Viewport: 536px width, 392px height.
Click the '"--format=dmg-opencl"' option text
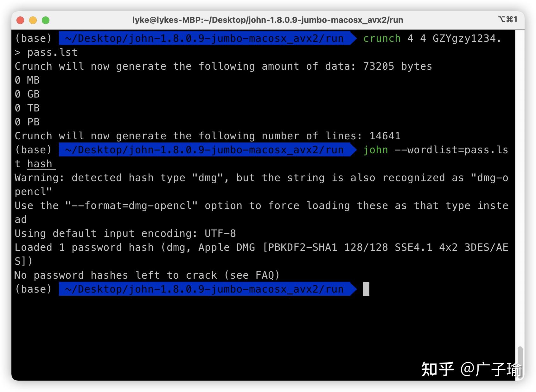(131, 205)
